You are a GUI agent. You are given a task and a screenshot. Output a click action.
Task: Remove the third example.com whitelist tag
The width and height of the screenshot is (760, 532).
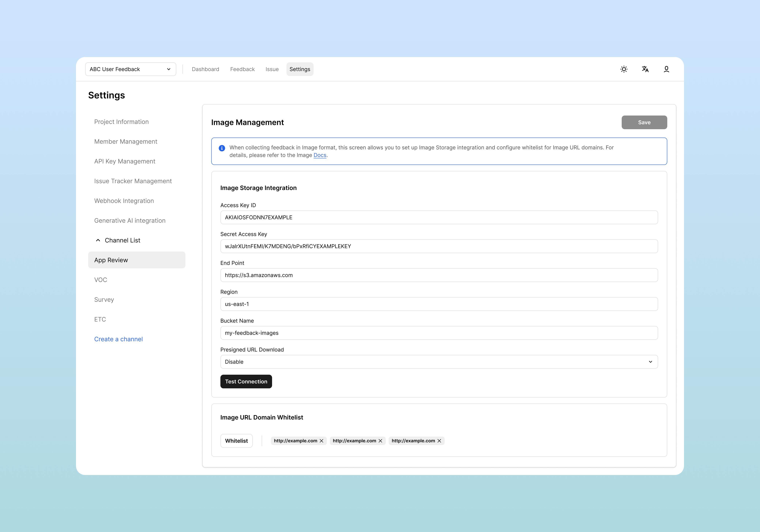[x=439, y=441]
